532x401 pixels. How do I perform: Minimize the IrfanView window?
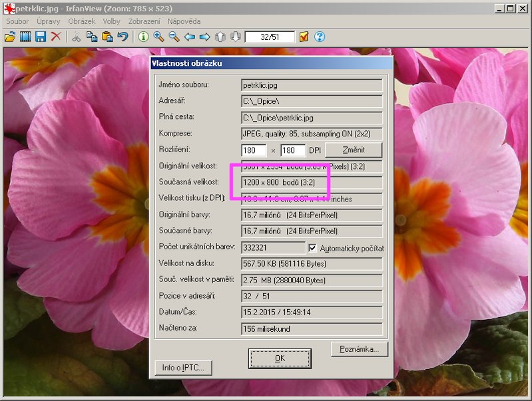pyautogui.click(x=499, y=9)
